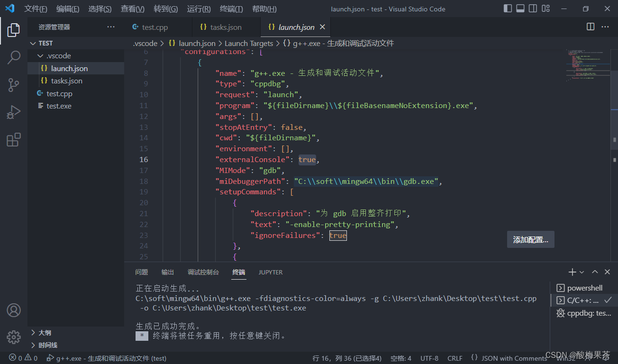The width and height of the screenshot is (618, 364).
Task: Open the Manage gear icon
Action: click(13, 337)
